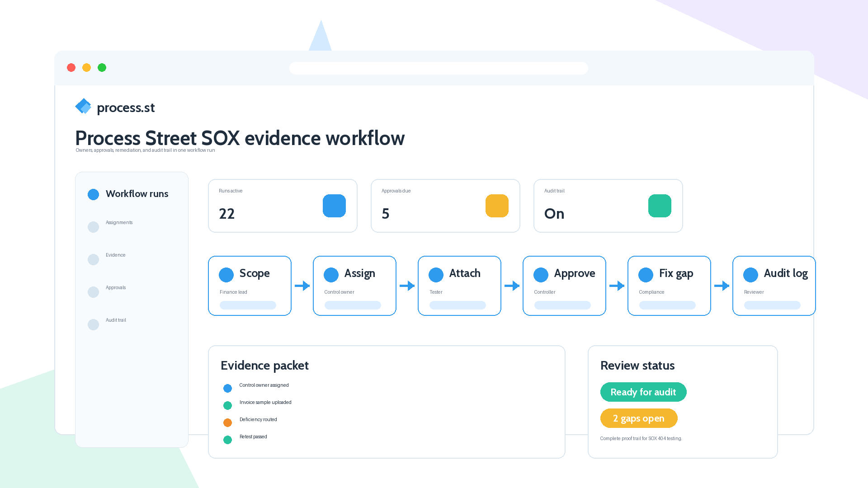Click the Process Street SOX evidence workflow heading
The image size is (868, 488).
(x=240, y=138)
